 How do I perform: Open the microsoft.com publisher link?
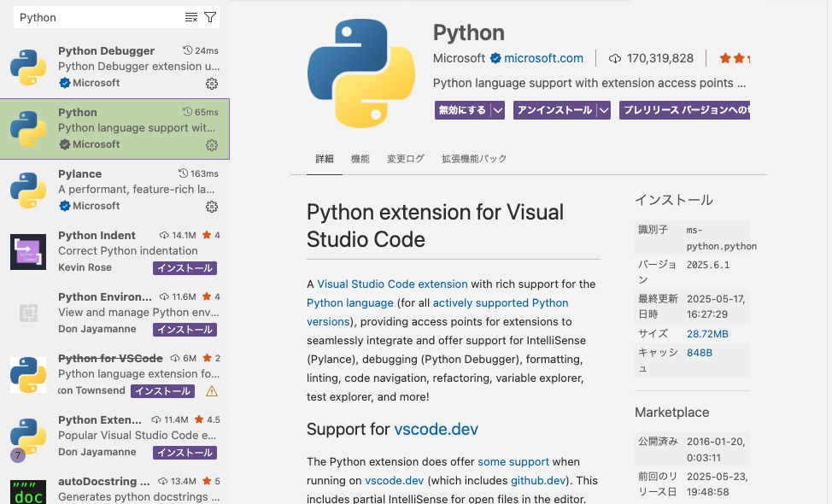543,58
